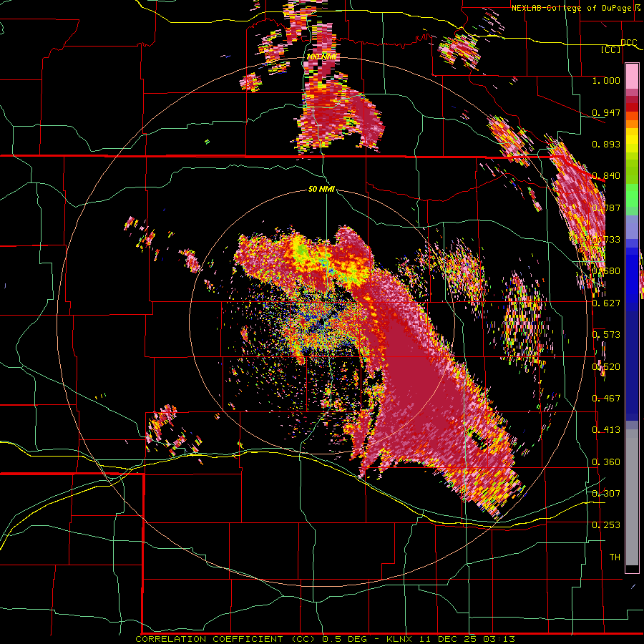Click the CORRELATION COEFFICIENT caption text
This screenshot has height=644, width=644.
pos(209,639)
